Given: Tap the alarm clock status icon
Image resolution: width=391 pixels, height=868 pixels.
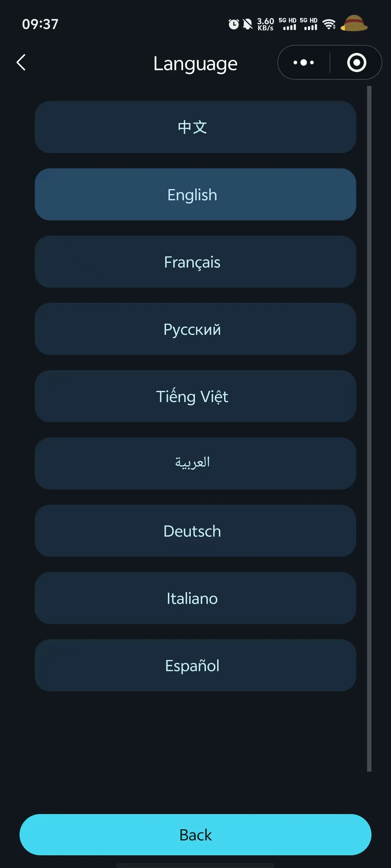Looking at the screenshot, I should click(x=233, y=24).
